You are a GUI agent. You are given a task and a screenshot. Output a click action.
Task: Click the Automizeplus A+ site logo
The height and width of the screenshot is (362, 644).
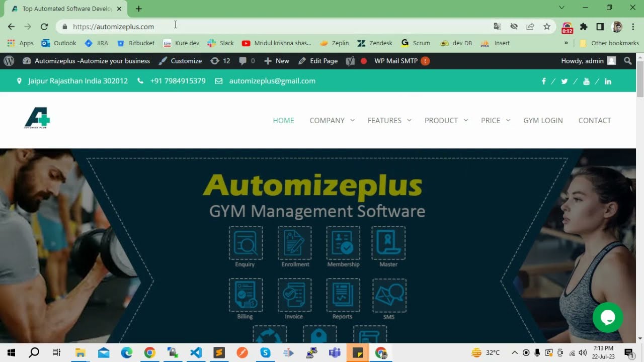coord(37,118)
